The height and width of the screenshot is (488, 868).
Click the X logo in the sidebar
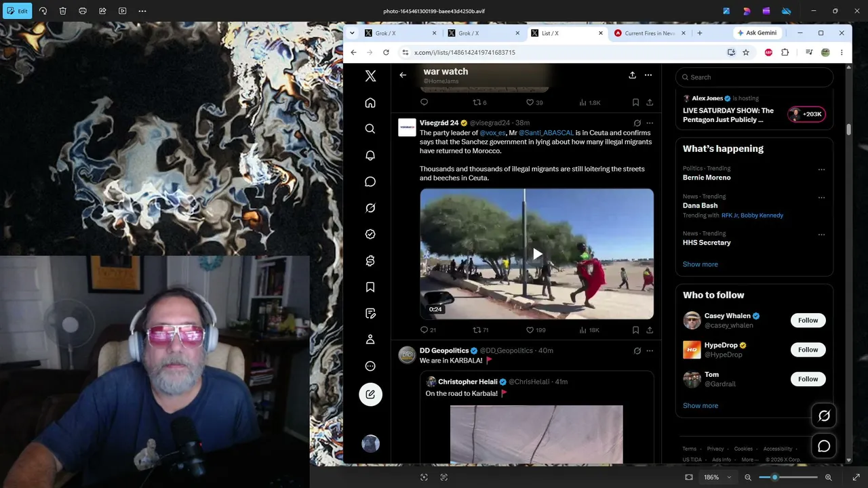point(370,76)
